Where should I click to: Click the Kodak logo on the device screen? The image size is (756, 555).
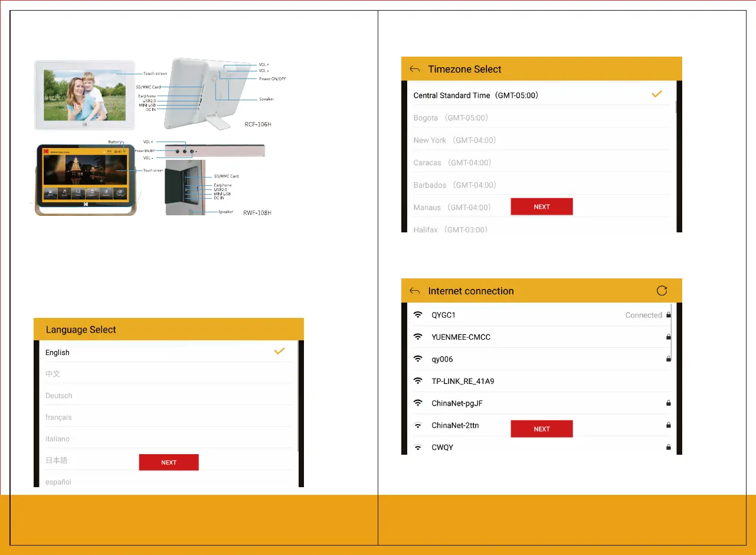point(46,152)
